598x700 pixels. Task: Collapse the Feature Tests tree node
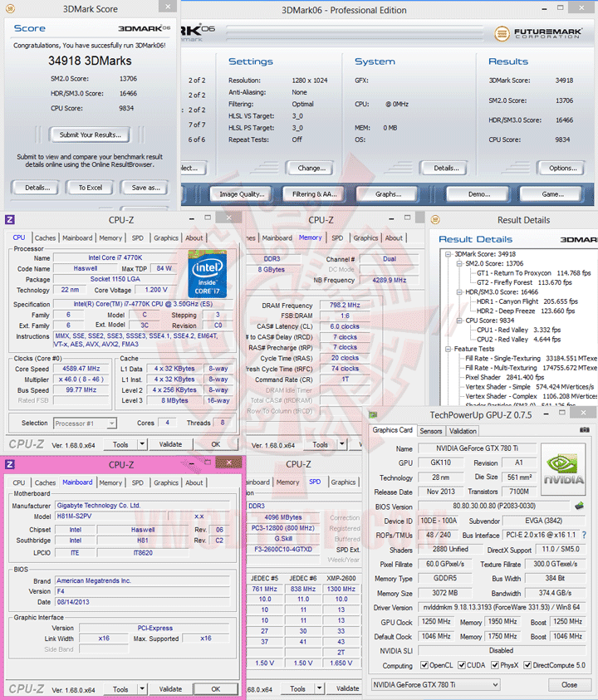point(448,349)
